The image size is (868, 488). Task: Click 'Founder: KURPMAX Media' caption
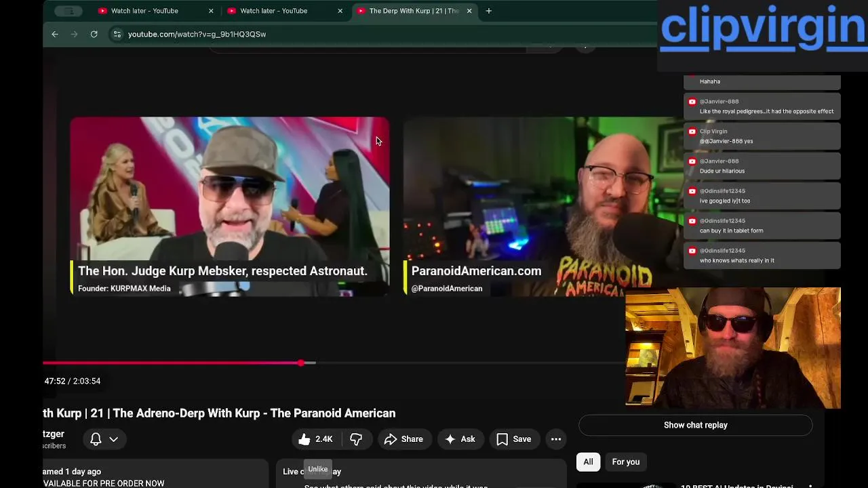coord(124,289)
